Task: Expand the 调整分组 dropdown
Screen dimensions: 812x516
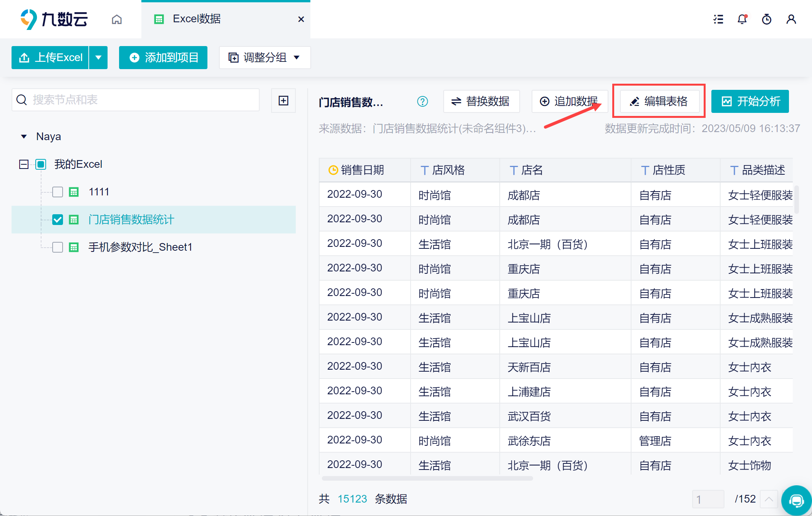Action: pyautogui.click(x=265, y=58)
